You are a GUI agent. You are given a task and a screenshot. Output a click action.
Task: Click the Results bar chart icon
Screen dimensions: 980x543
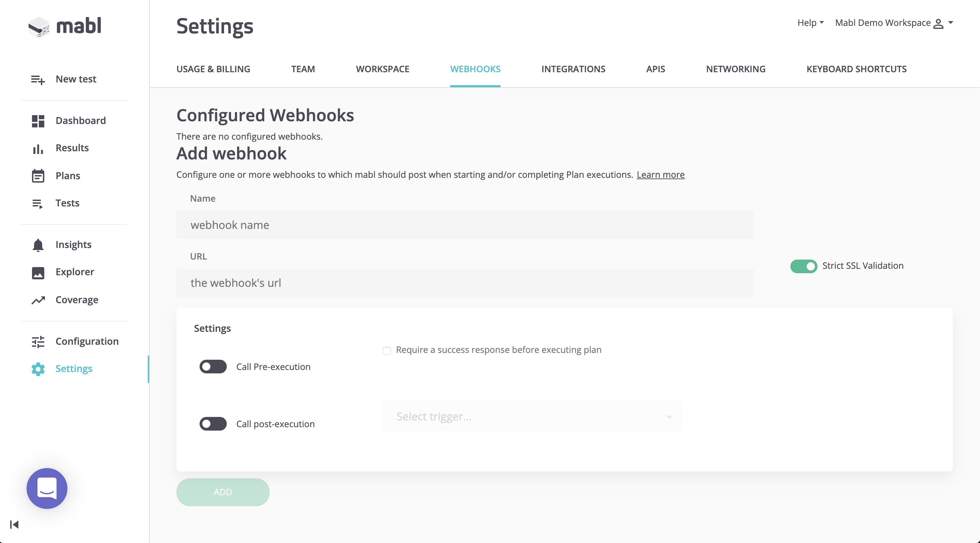click(x=38, y=149)
